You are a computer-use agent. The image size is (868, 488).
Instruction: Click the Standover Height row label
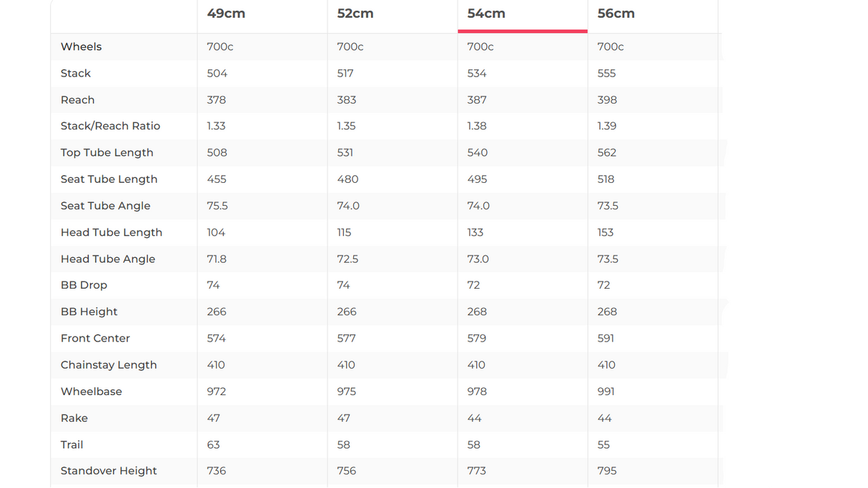(x=109, y=471)
